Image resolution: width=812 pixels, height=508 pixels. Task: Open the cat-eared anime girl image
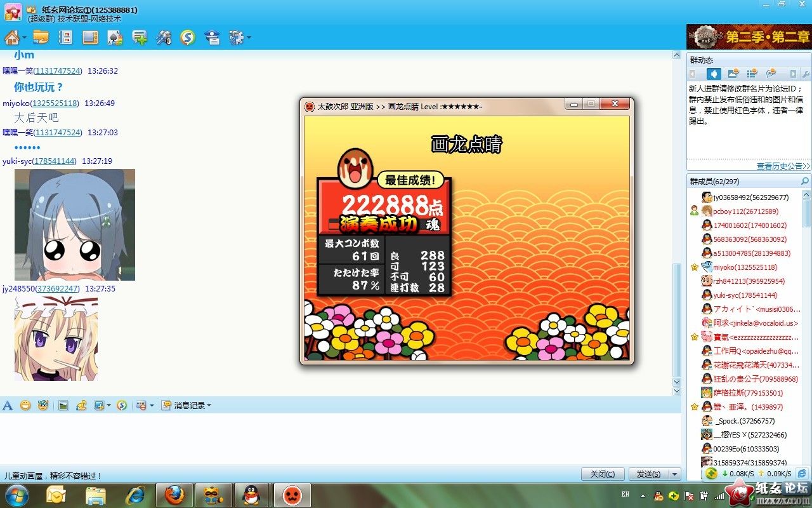click(x=75, y=225)
